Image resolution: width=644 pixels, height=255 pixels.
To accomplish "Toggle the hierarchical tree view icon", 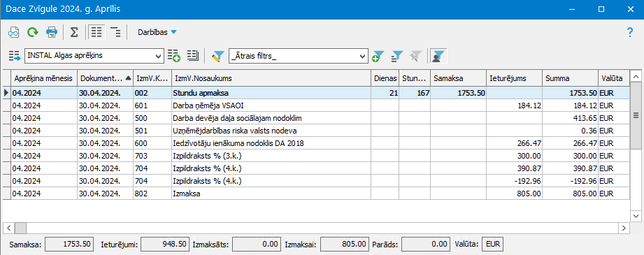I will coord(116,32).
